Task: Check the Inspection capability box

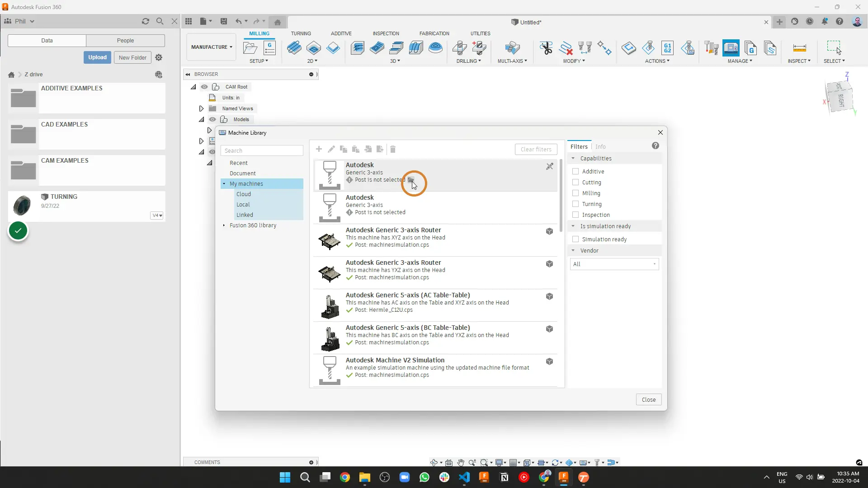Action: pyautogui.click(x=576, y=215)
